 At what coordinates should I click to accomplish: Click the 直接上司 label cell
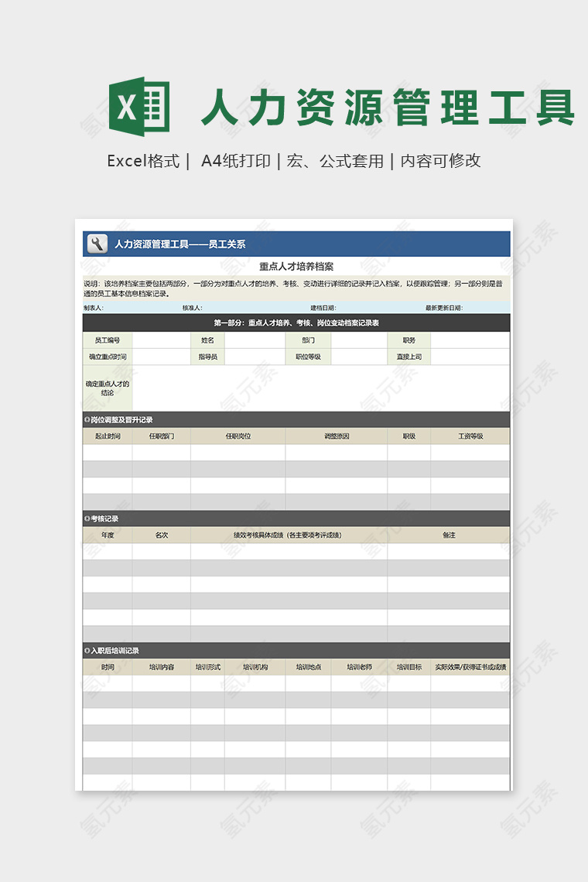[409, 357]
